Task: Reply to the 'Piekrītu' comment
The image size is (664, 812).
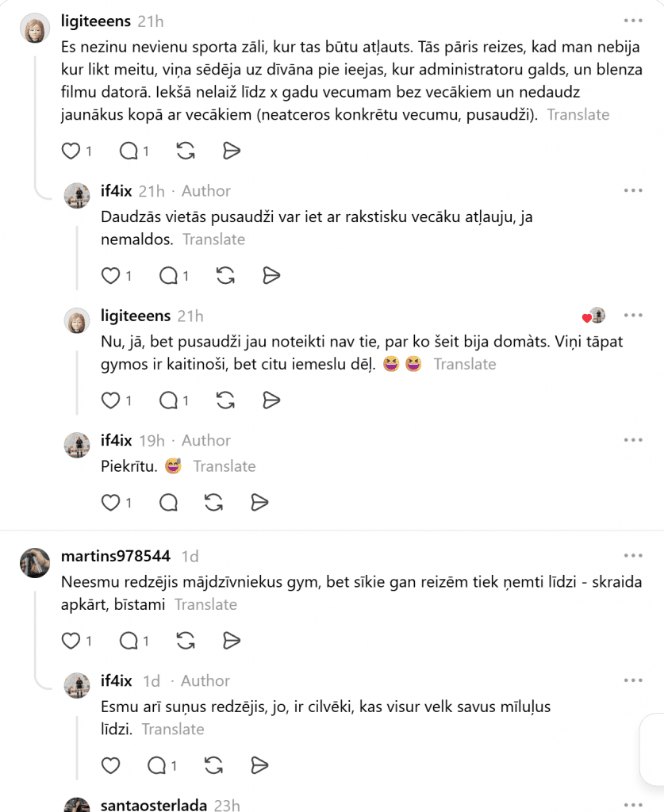Action: tap(168, 502)
